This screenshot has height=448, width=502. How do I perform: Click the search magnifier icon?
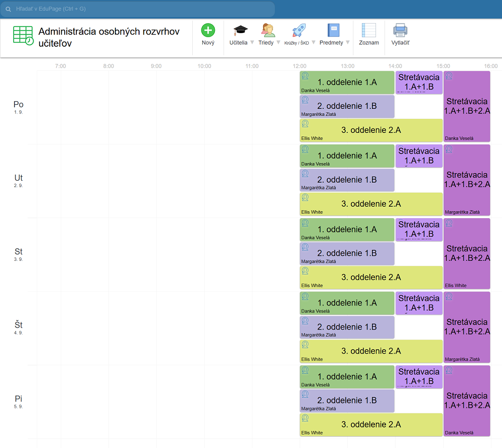(x=9, y=9)
